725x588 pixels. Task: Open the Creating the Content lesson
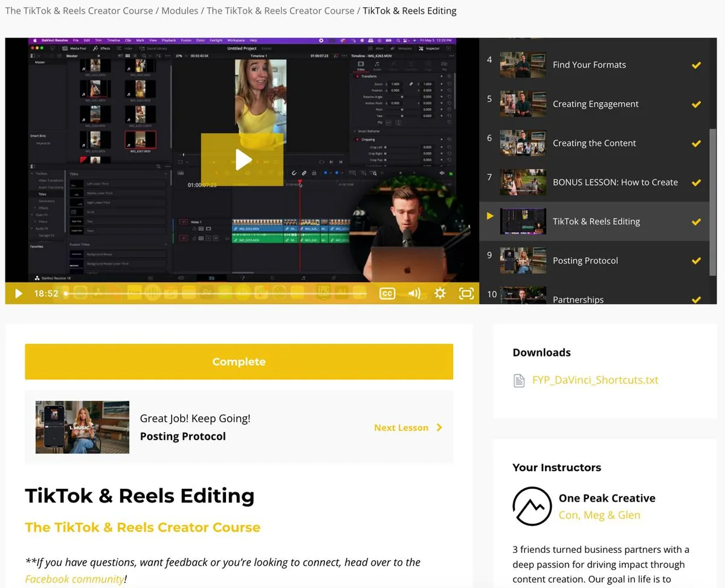594,143
